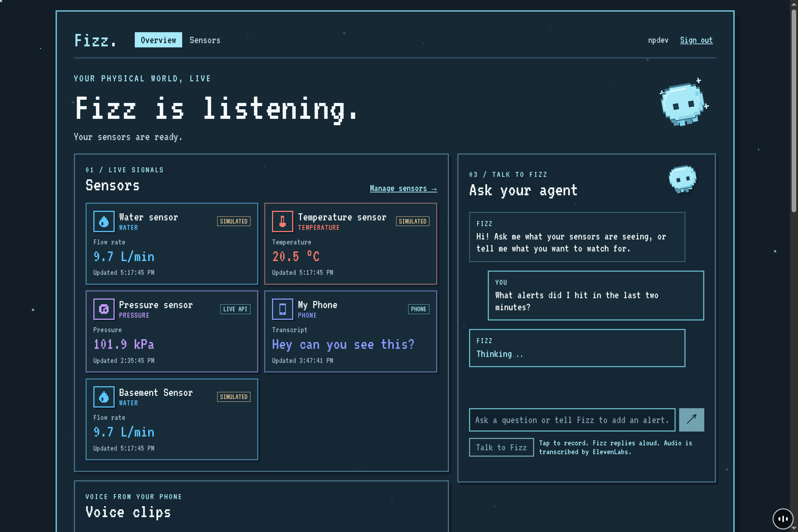Open the Sensors tab
The image size is (798, 532).
coord(205,40)
